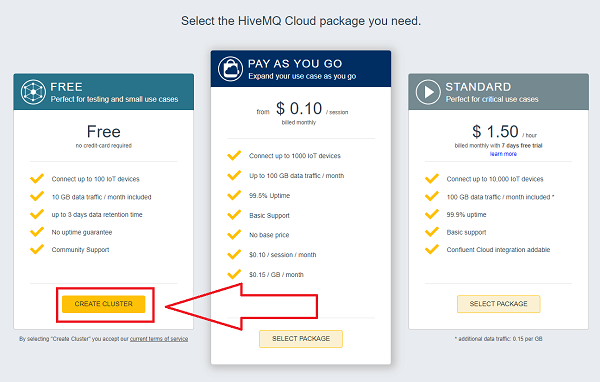The width and height of the screenshot is (600, 382).
Task: Click the checkmark next to 99.9% uptime
Action: 432,214
